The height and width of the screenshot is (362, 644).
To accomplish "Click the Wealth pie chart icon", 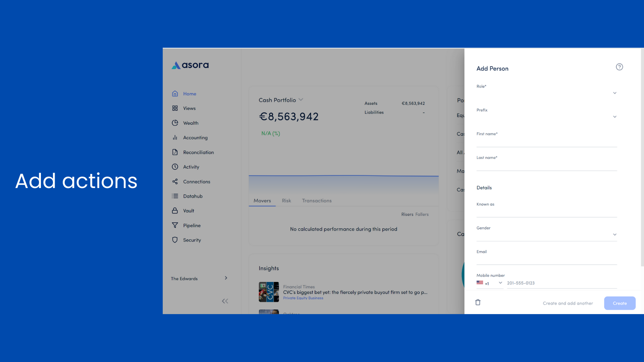I will pos(175,123).
